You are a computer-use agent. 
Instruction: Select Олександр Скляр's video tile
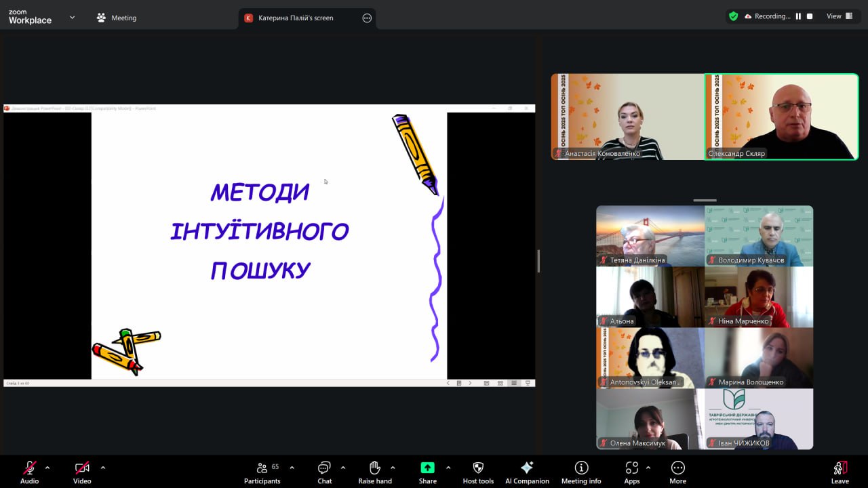782,117
